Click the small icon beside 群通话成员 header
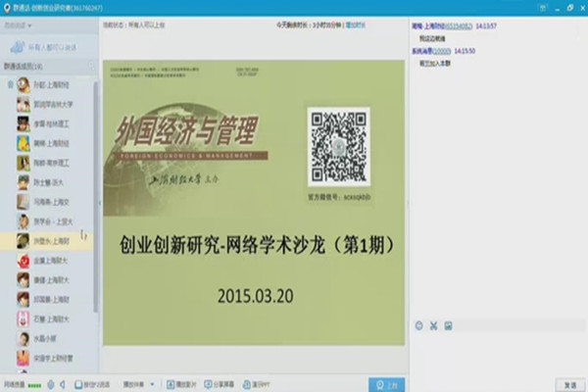The image size is (588, 392). (x=91, y=66)
